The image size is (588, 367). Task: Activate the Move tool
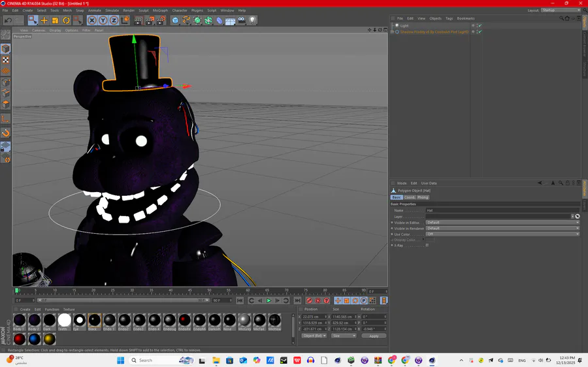point(44,20)
